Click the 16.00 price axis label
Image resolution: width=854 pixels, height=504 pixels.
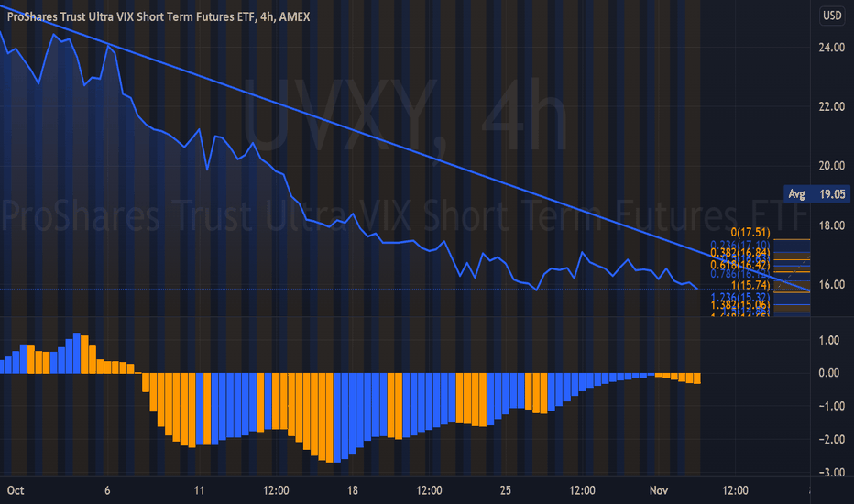click(x=832, y=284)
